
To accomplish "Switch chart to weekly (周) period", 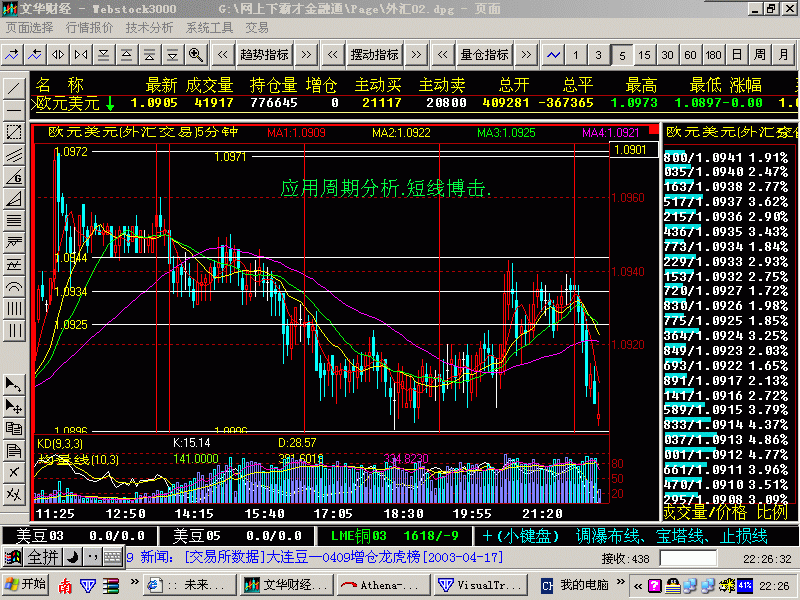I will [760, 54].
